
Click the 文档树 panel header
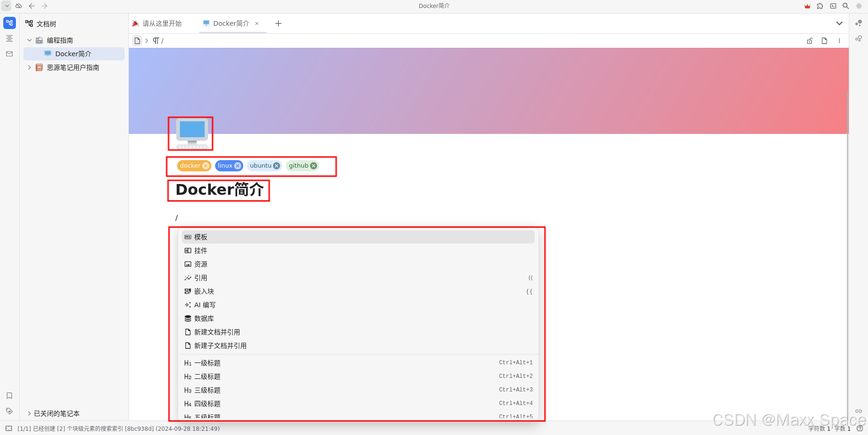click(x=46, y=24)
